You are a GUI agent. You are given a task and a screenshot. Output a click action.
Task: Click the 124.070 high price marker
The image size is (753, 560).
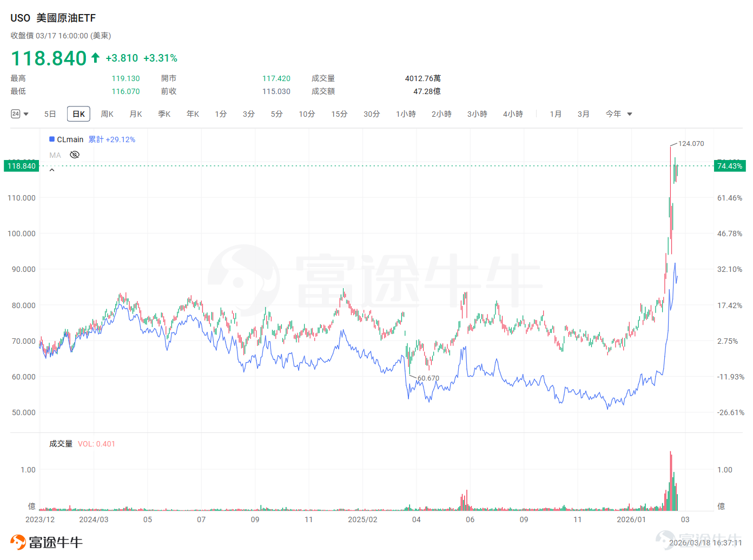[x=691, y=144]
